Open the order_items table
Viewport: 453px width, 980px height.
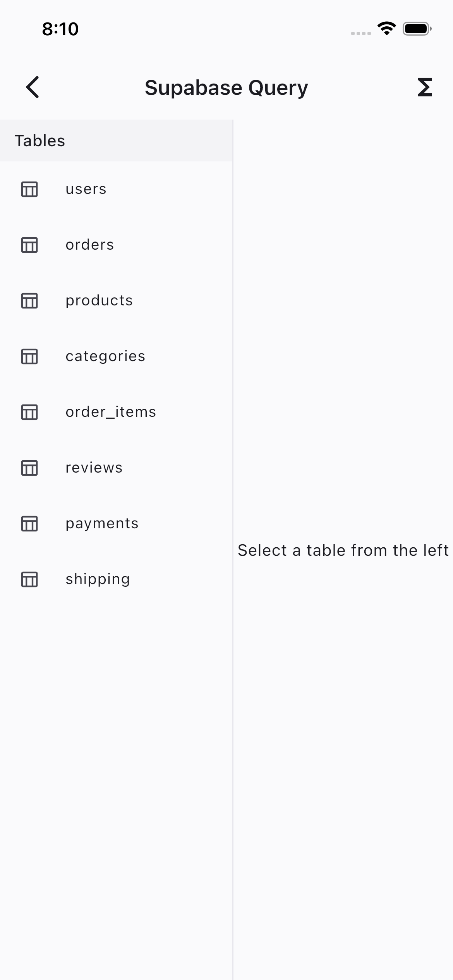point(111,412)
